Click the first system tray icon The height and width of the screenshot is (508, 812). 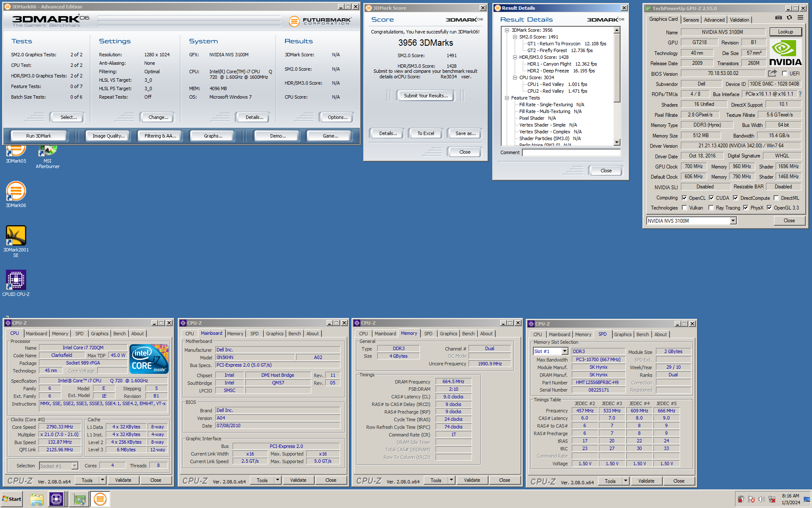[x=741, y=500]
